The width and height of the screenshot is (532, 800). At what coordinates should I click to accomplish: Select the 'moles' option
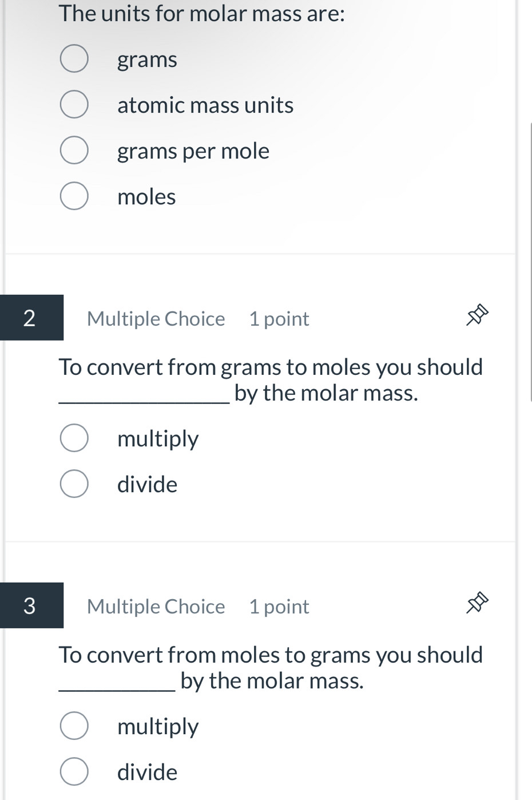[x=74, y=195]
